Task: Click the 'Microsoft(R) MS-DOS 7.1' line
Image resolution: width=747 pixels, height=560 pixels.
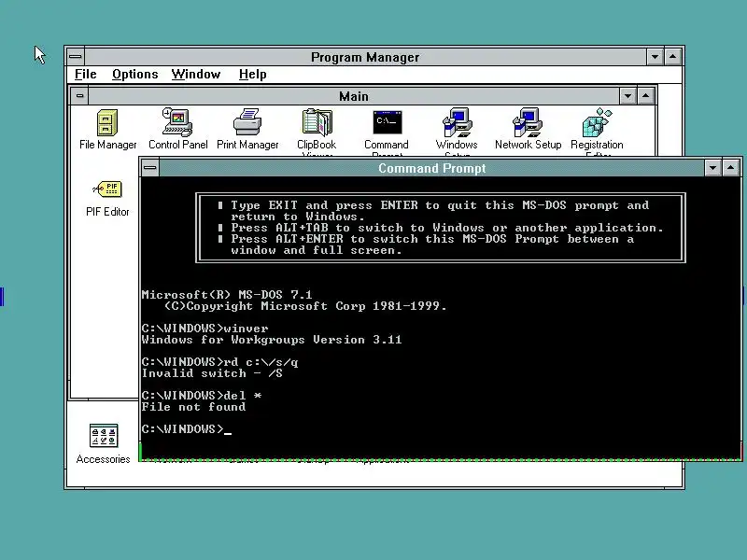Action: tap(227, 295)
